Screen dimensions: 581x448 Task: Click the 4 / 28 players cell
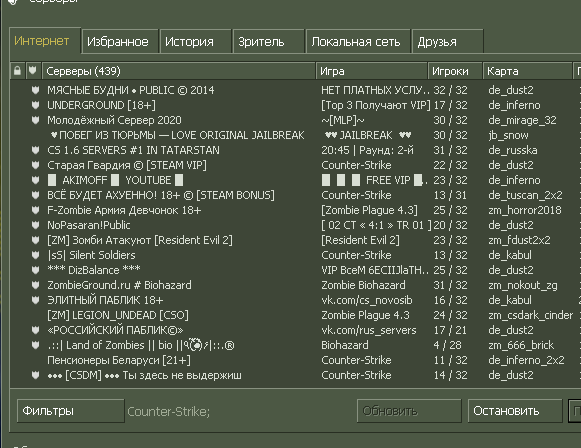tap(448, 345)
